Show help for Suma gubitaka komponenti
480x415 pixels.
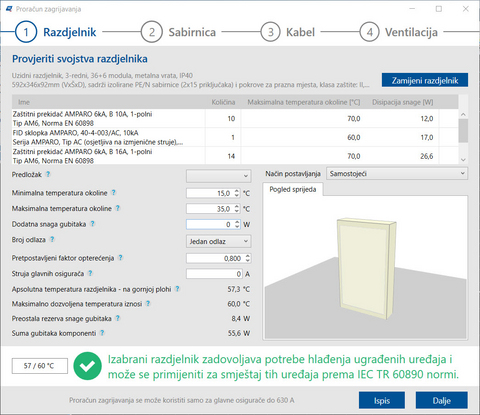(102, 333)
